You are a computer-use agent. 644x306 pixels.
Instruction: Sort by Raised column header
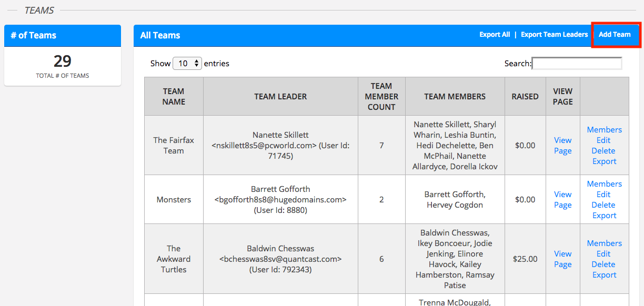[525, 97]
